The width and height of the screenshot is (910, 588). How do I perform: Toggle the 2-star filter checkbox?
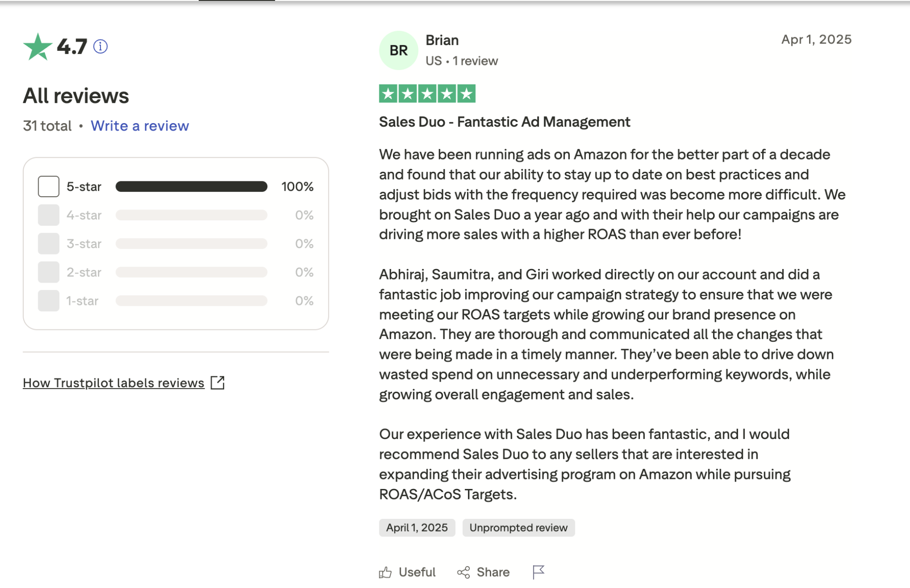(49, 272)
